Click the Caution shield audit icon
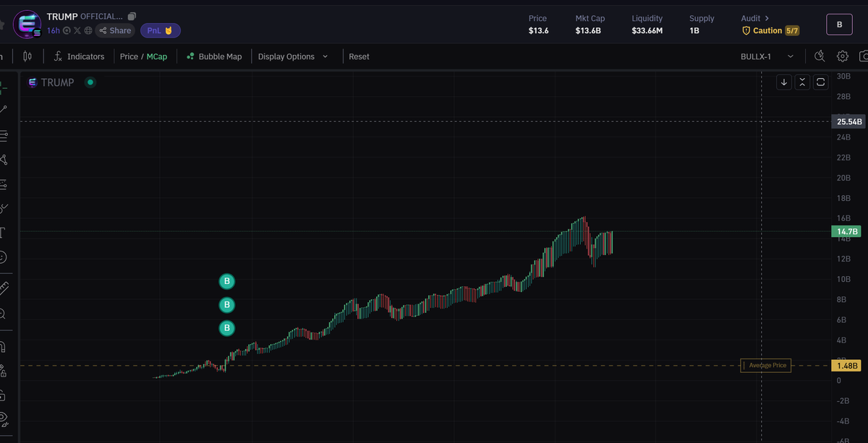Screen dimensions: 868x443 (x=746, y=31)
